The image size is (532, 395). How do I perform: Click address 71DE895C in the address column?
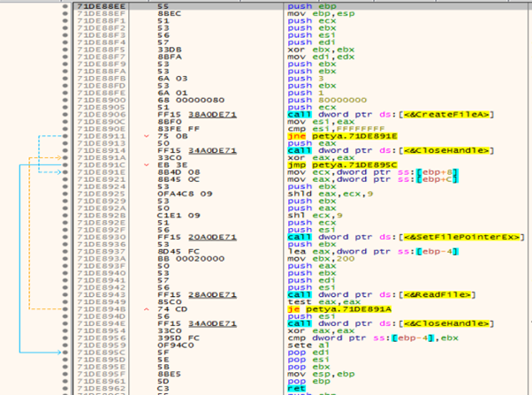click(x=102, y=353)
